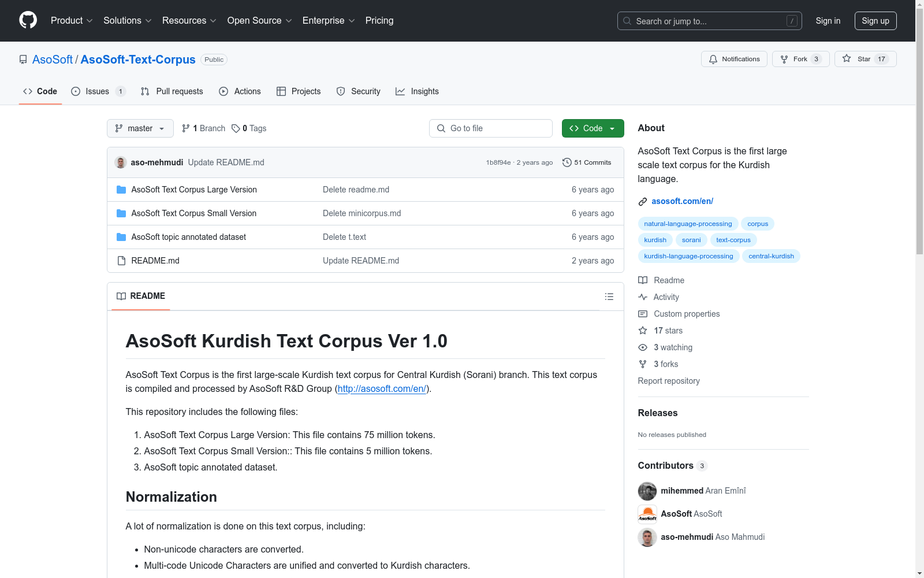Click the sorani topic tag
The width and height of the screenshot is (924, 578).
click(691, 240)
